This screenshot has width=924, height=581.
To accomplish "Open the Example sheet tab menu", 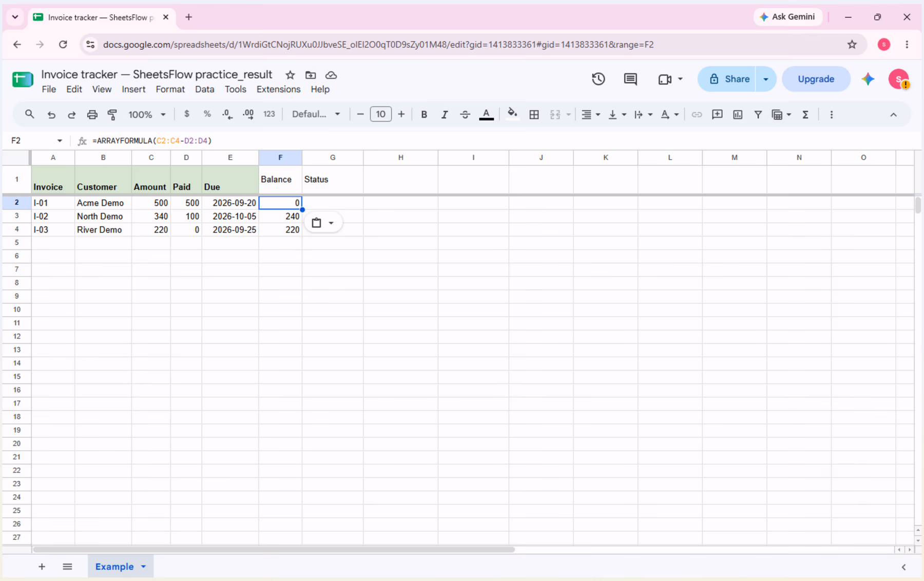I will point(143,567).
